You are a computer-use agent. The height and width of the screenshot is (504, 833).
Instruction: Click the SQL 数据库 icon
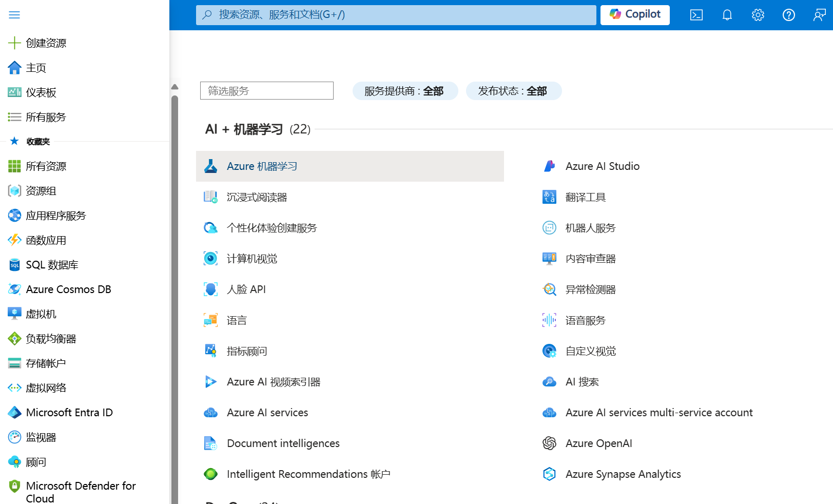coord(14,265)
